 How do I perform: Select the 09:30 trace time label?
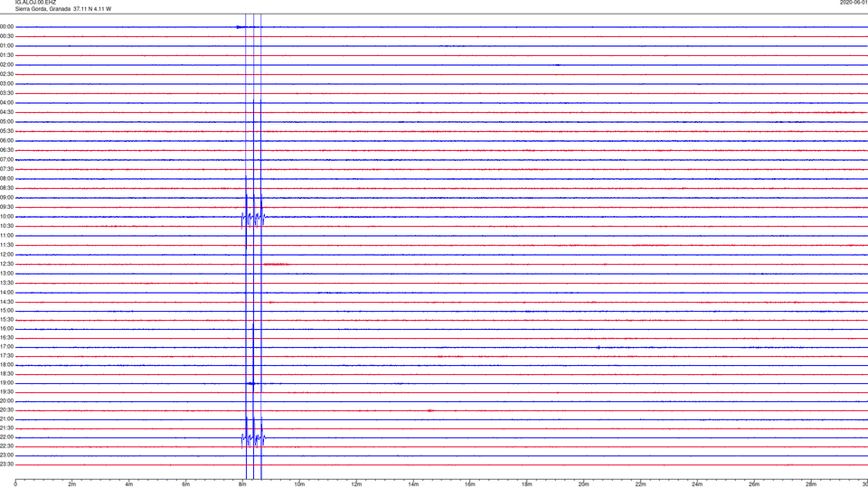coord(6,207)
